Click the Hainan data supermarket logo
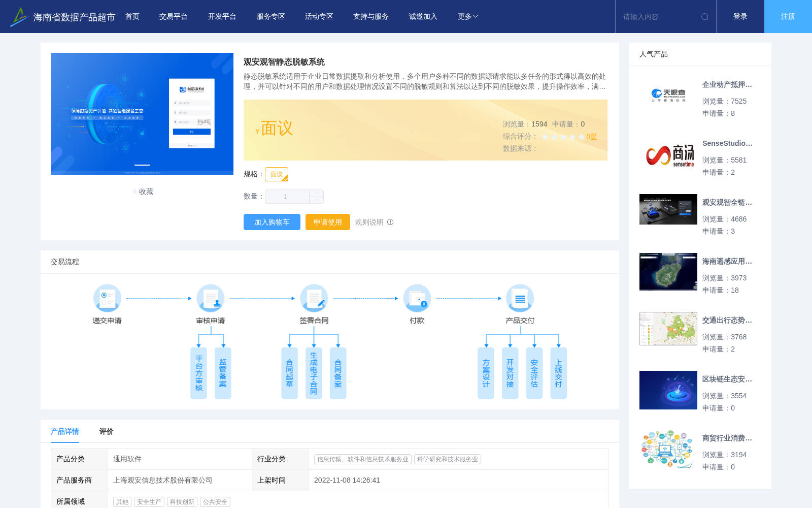812x508 pixels. pyautogui.click(x=19, y=17)
